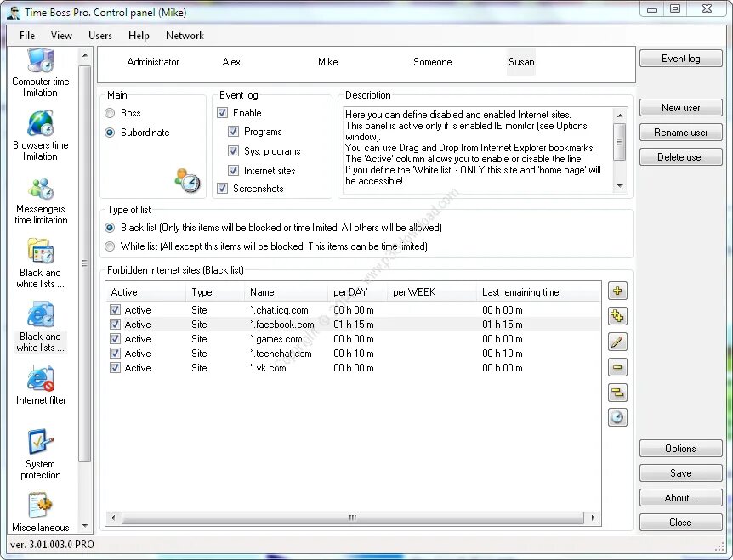This screenshot has width=733, height=560.
Task: Sort by Last remaining time column
Action: pyautogui.click(x=538, y=292)
